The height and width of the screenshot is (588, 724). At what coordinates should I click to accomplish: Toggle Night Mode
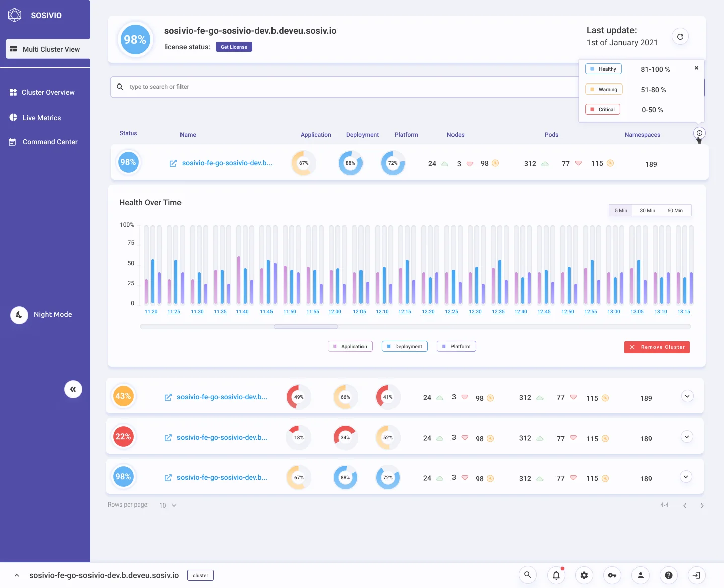(x=19, y=315)
